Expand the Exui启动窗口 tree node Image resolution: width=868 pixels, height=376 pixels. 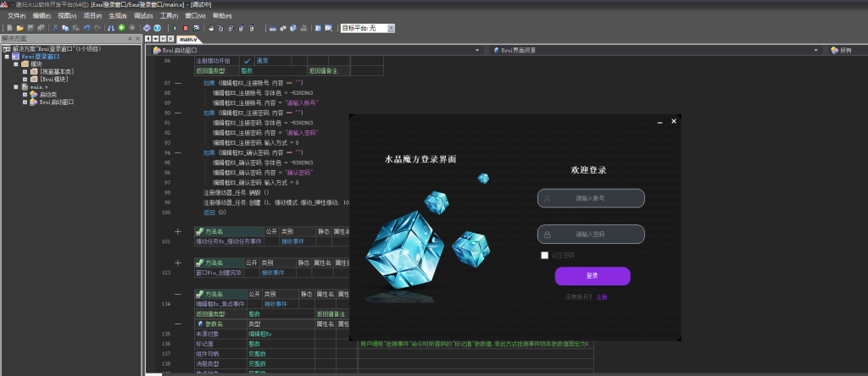(25, 102)
